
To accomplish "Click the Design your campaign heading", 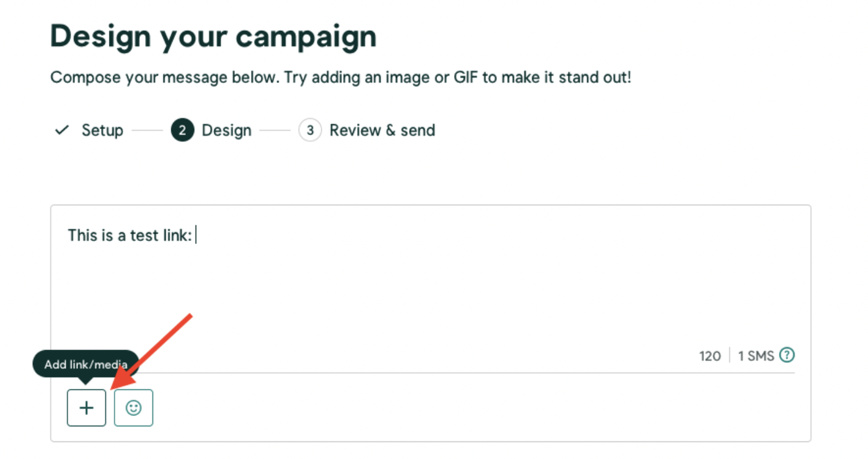I will click(213, 36).
